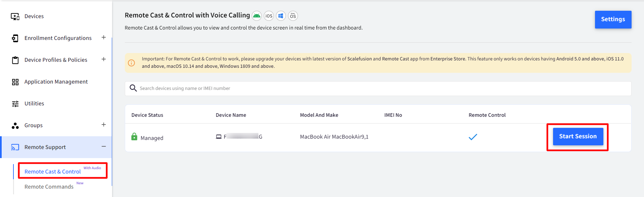Click Start Session for the MacBook Air
The width and height of the screenshot is (644, 197).
(x=578, y=136)
